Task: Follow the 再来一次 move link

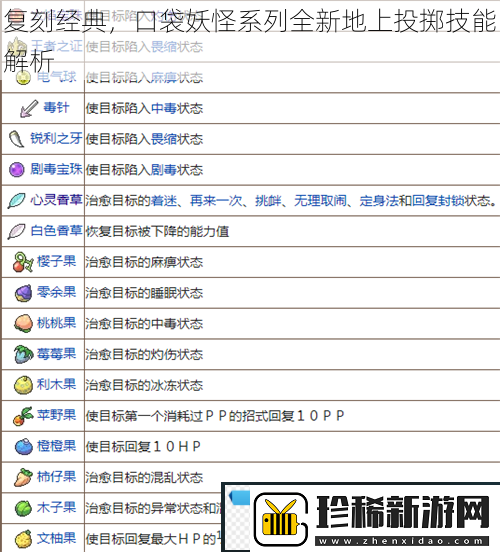Action: point(216,200)
